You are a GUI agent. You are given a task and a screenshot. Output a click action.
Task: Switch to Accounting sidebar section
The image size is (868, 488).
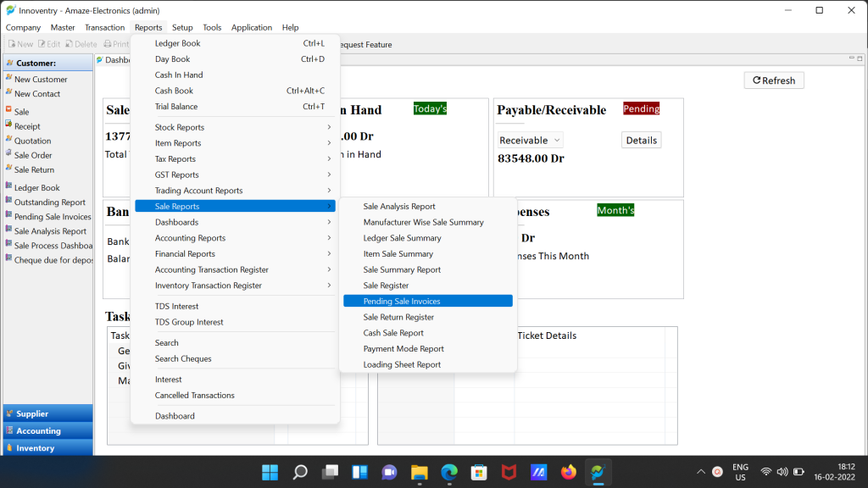point(48,431)
